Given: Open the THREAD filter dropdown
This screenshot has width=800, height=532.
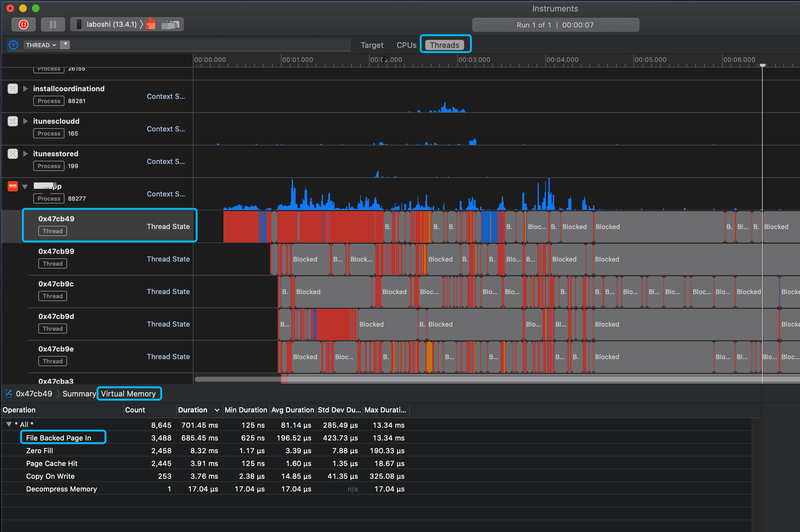Looking at the screenshot, I should pyautogui.click(x=41, y=45).
